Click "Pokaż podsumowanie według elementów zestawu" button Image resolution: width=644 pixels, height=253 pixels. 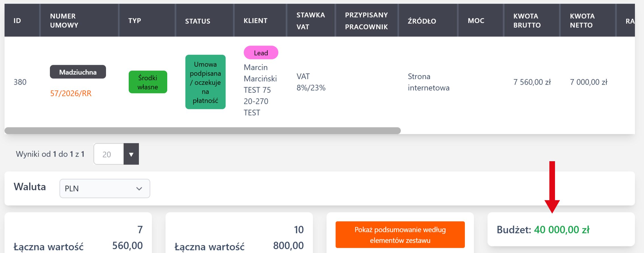click(400, 235)
